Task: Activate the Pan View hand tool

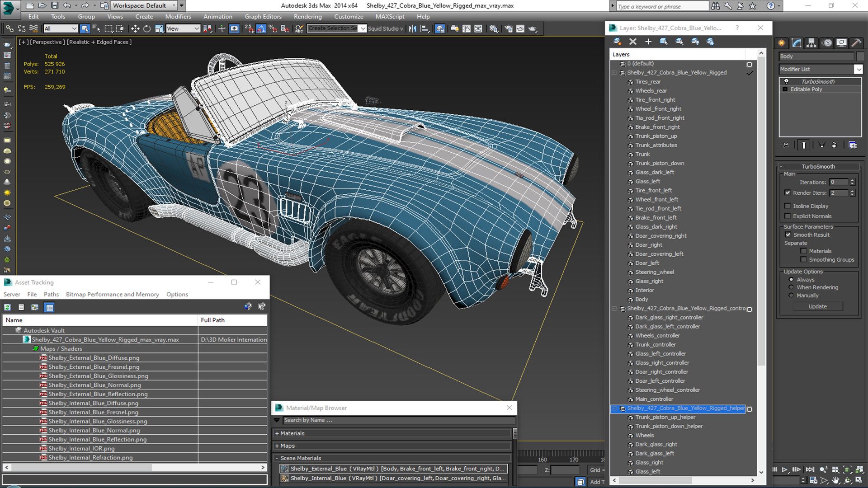Action: click(x=836, y=480)
